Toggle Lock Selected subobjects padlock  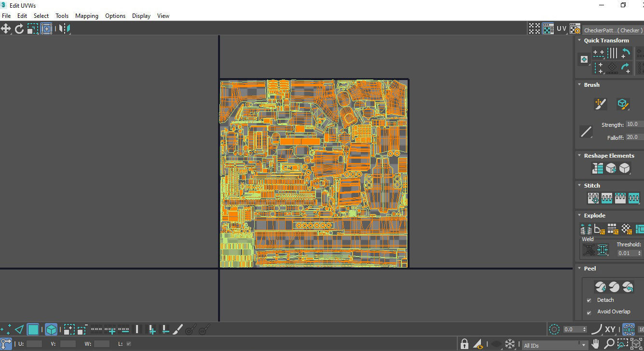[x=464, y=344]
